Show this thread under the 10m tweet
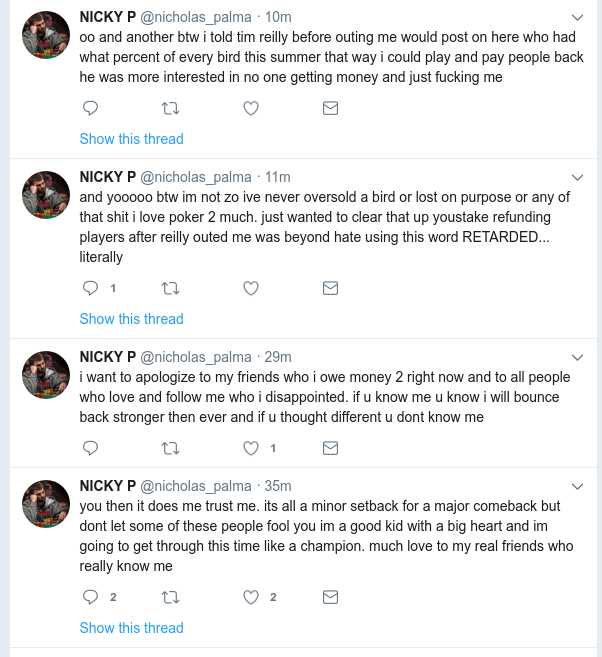This screenshot has width=602, height=657. point(132,139)
